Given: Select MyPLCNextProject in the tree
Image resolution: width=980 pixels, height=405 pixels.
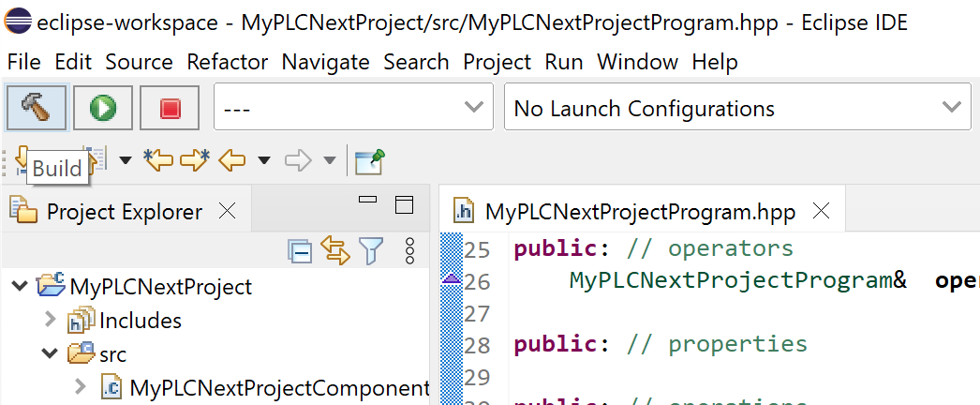Looking at the screenshot, I should [x=161, y=287].
